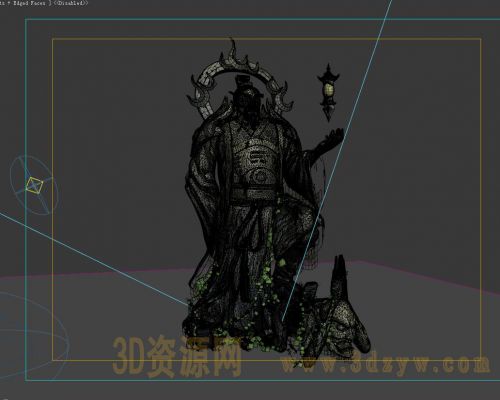Select the floating lantern object
The height and width of the screenshot is (400, 500).
click(329, 92)
